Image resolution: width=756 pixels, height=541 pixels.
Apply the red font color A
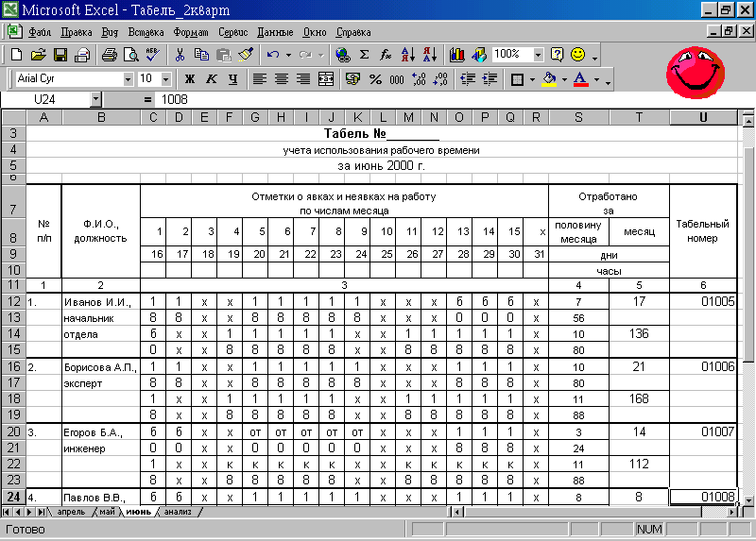(580, 79)
